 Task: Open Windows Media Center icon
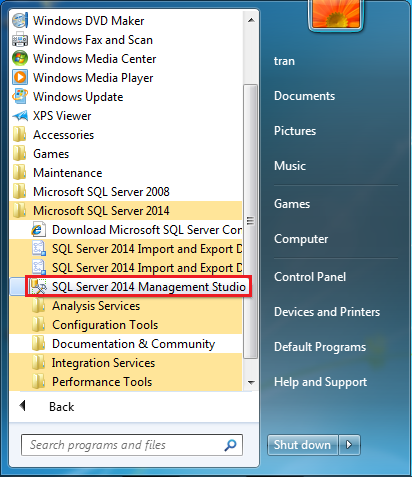click(x=20, y=59)
